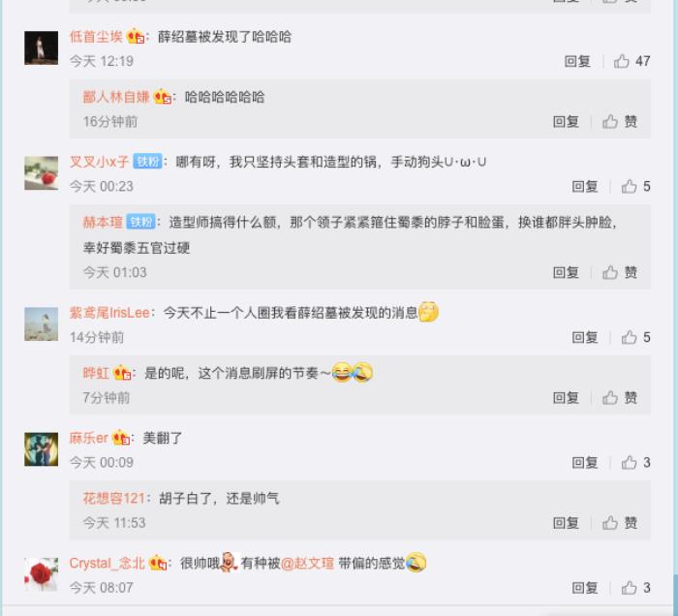
Task: Open 赫本瑄's username link
Action: 103,222
